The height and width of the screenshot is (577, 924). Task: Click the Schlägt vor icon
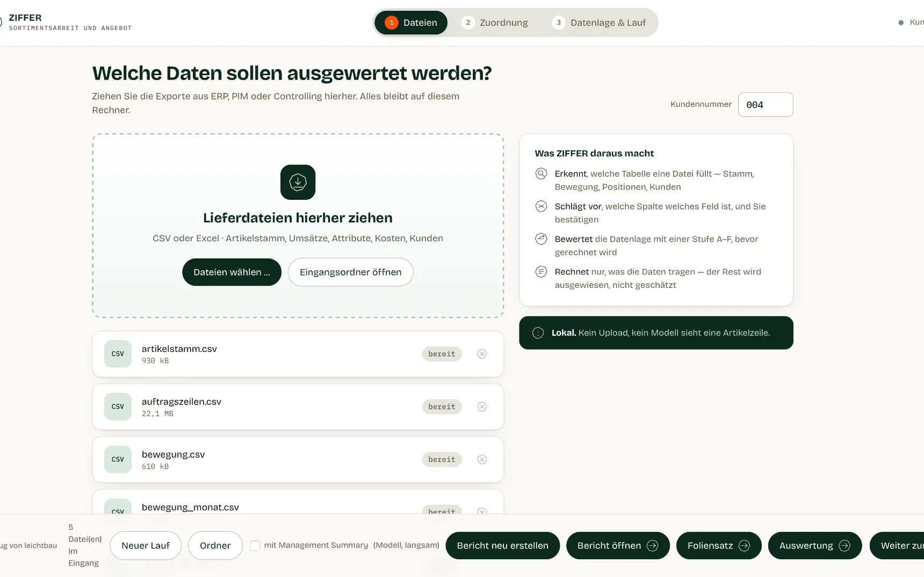(x=541, y=206)
